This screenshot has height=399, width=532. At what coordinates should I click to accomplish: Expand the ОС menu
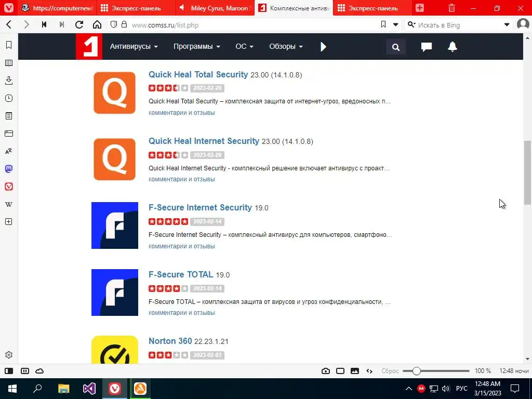[244, 46]
